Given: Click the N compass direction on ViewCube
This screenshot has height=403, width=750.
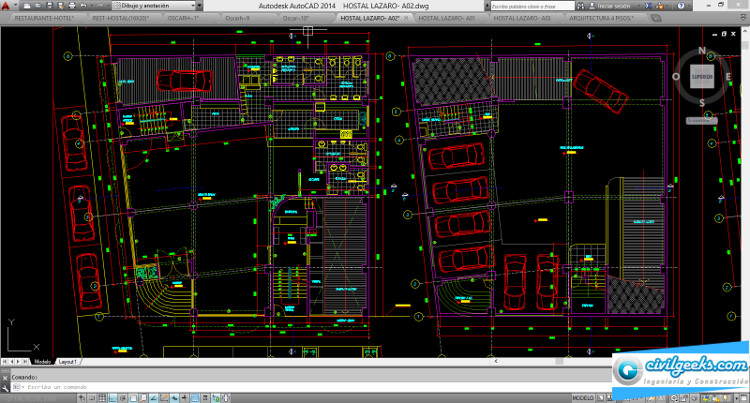Looking at the screenshot, I should click(x=702, y=50).
